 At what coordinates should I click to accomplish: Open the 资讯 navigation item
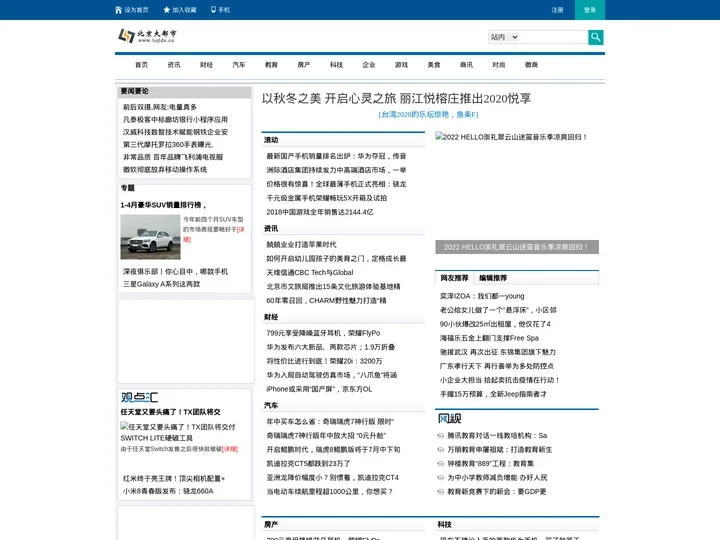[174, 65]
